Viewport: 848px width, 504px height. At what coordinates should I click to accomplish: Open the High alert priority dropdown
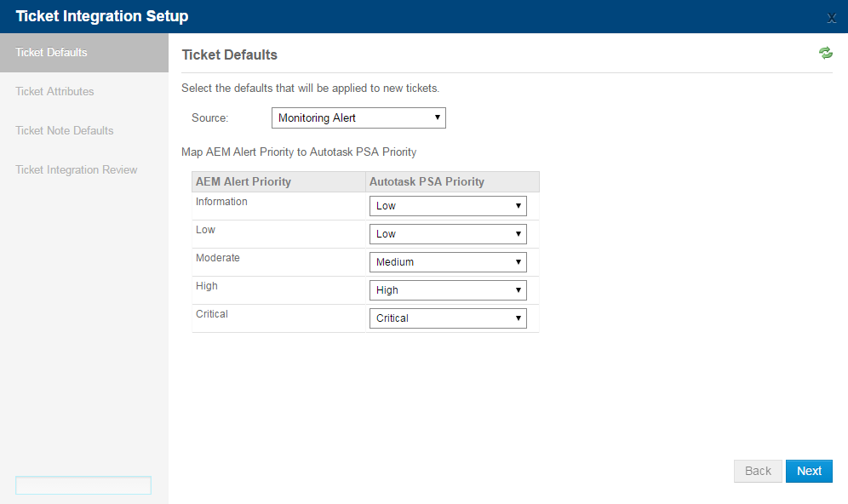[x=448, y=290]
